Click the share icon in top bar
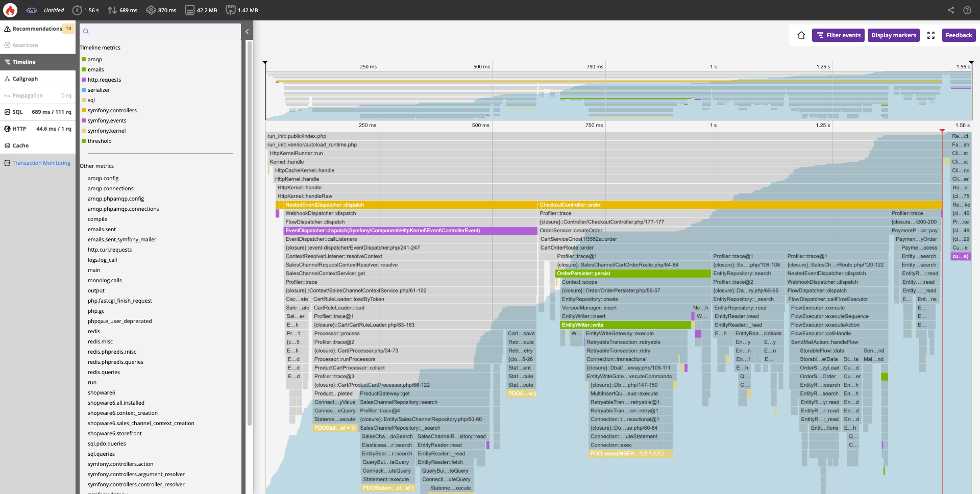This screenshot has height=494, width=980. [x=951, y=10]
